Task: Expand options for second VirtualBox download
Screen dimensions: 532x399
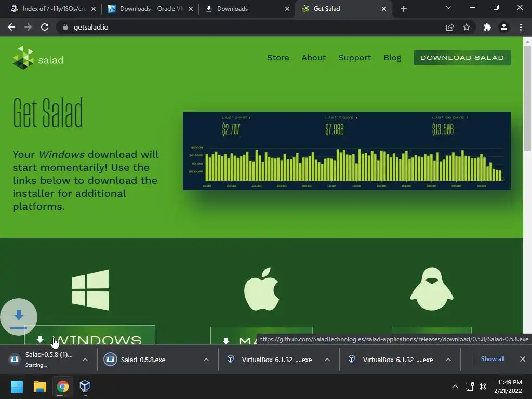Action: [448, 360]
